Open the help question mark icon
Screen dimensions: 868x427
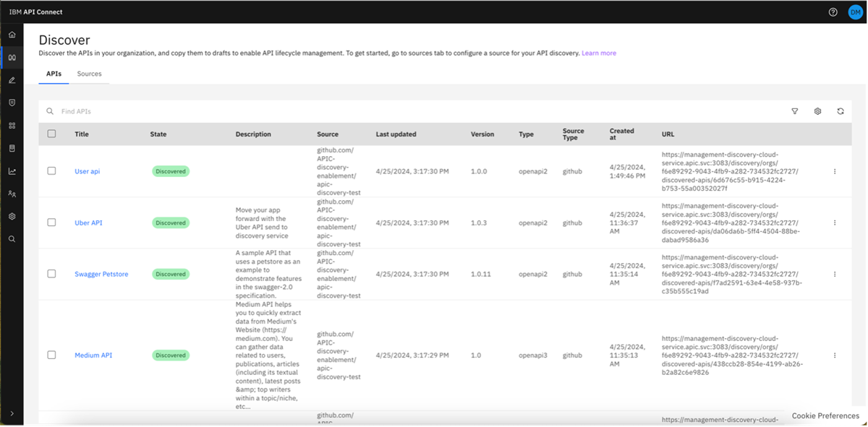click(833, 12)
